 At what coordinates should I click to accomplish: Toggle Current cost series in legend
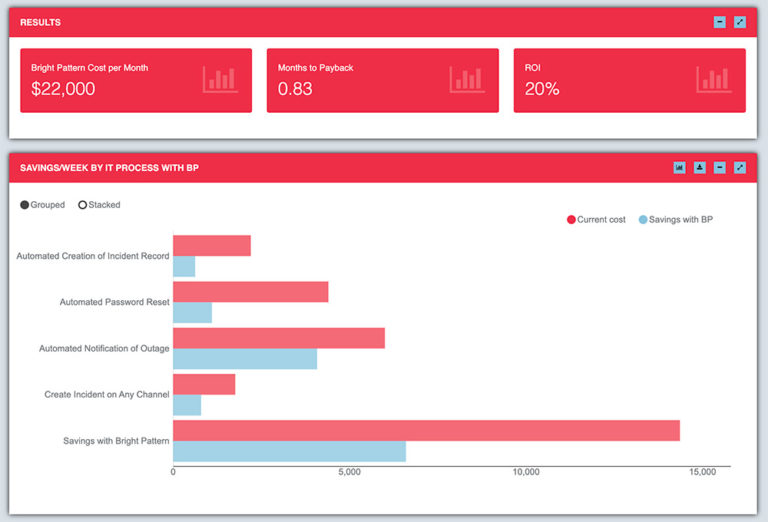pyautogui.click(x=596, y=219)
